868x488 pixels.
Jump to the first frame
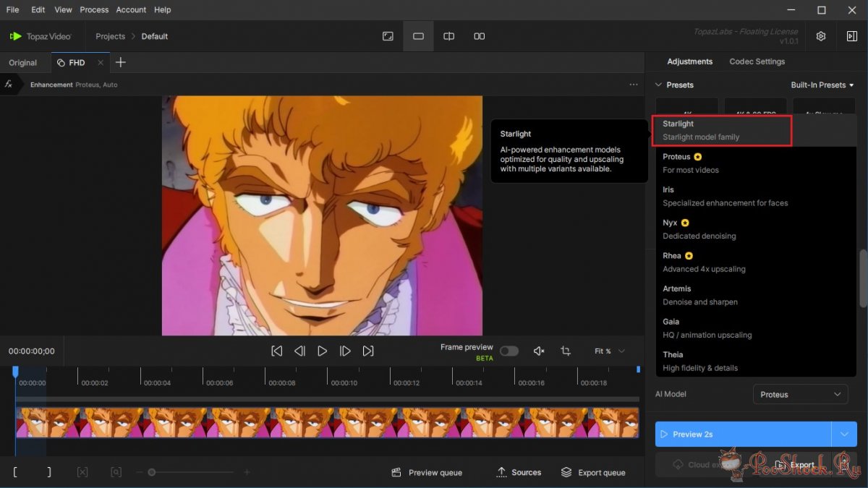[276, 351]
